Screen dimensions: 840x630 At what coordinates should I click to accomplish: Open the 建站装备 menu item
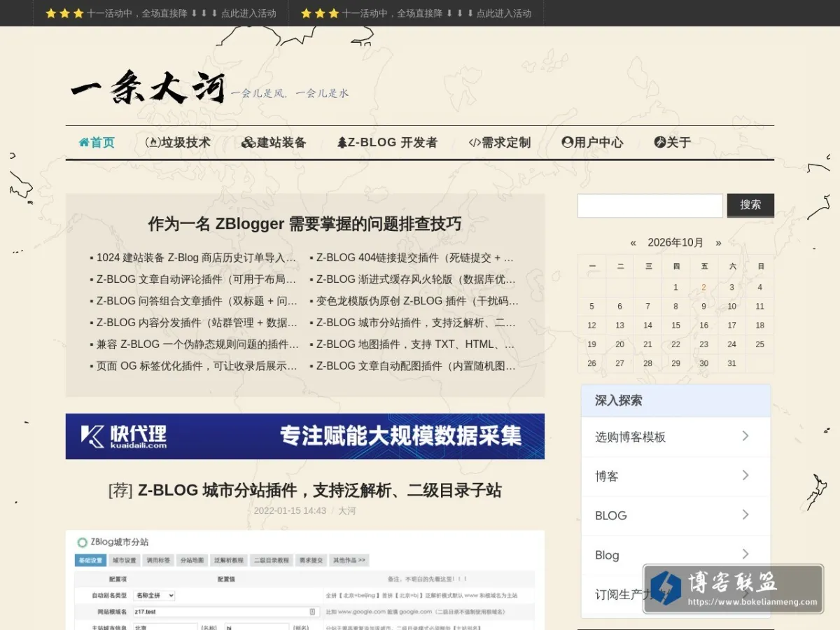pyautogui.click(x=274, y=143)
